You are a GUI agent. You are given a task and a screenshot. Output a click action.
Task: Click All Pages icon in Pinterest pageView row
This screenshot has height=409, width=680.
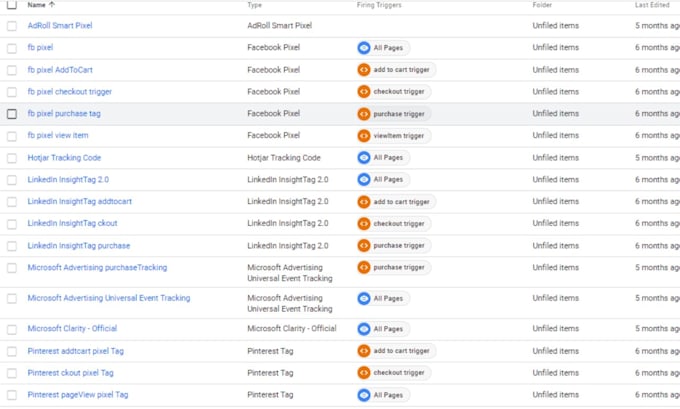(x=364, y=395)
